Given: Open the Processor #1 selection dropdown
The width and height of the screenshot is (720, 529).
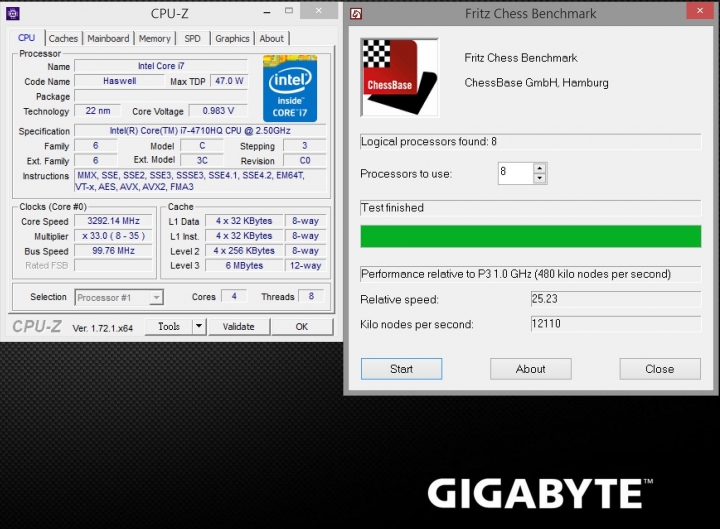Looking at the screenshot, I should pyautogui.click(x=119, y=298).
